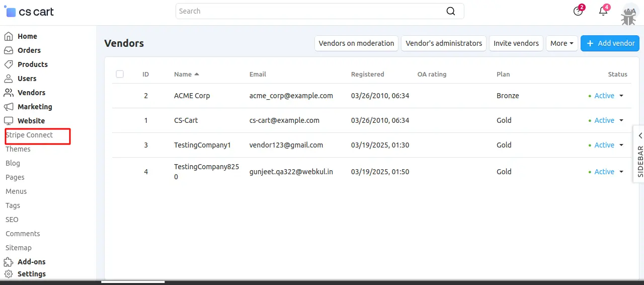Click email acme_corp@example.com
Image resolution: width=644 pixels, height=285 pixels.
pyautogui.click(x=291, y=96)
